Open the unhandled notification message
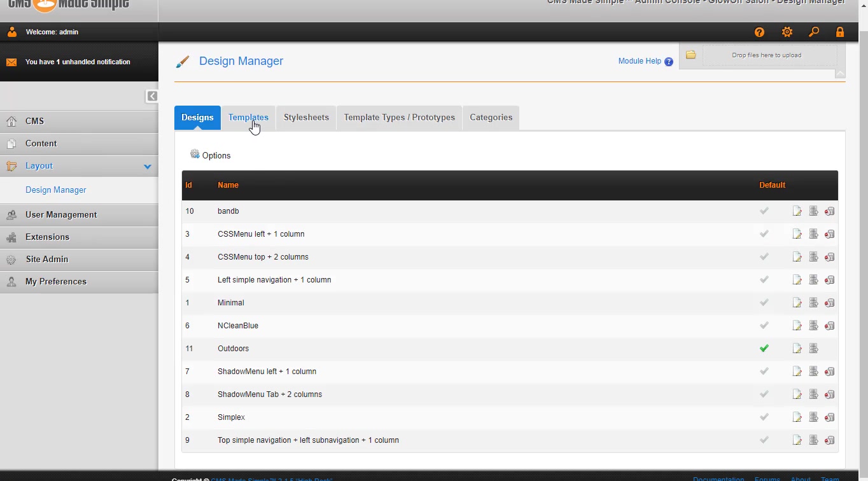 coord(78,62)
